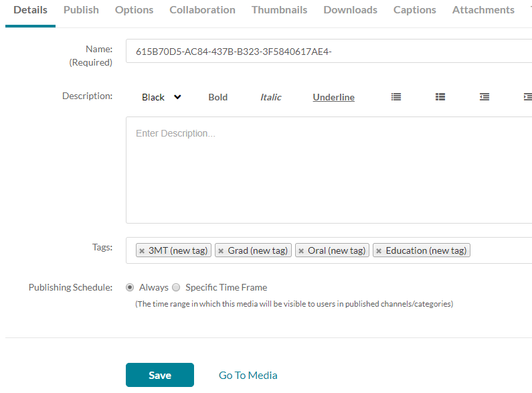The width and height of the screenshot is (532, 393).
Task: Click the Enter Description text area
Action: coord(329,170)
